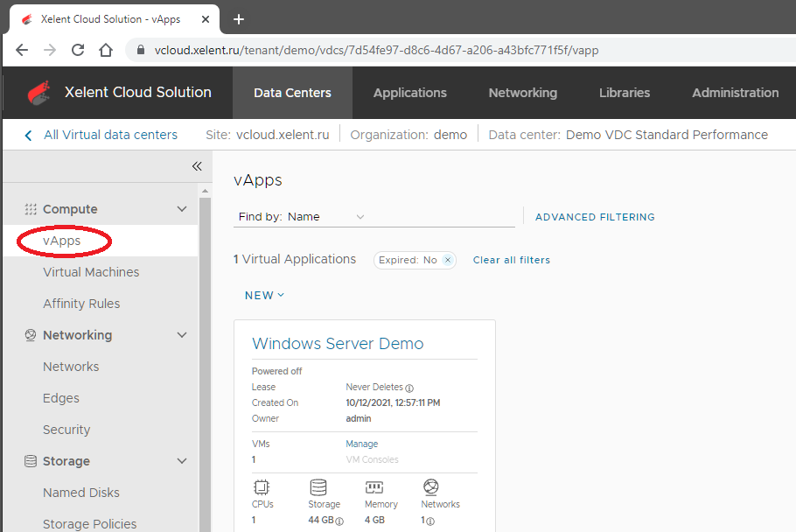The height and width of the screenshot is (532, 796).
Task: Click All Virtual data centers link
Action: [x=110, y=135]
